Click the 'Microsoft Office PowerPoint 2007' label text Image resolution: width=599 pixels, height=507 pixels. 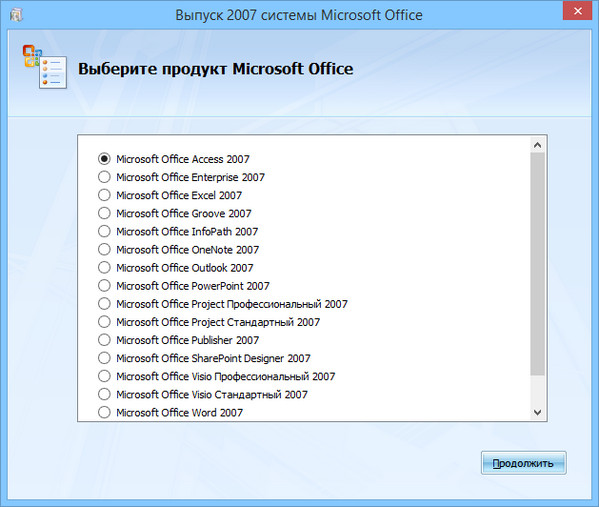pyautogui.click(x=193, y=286)
